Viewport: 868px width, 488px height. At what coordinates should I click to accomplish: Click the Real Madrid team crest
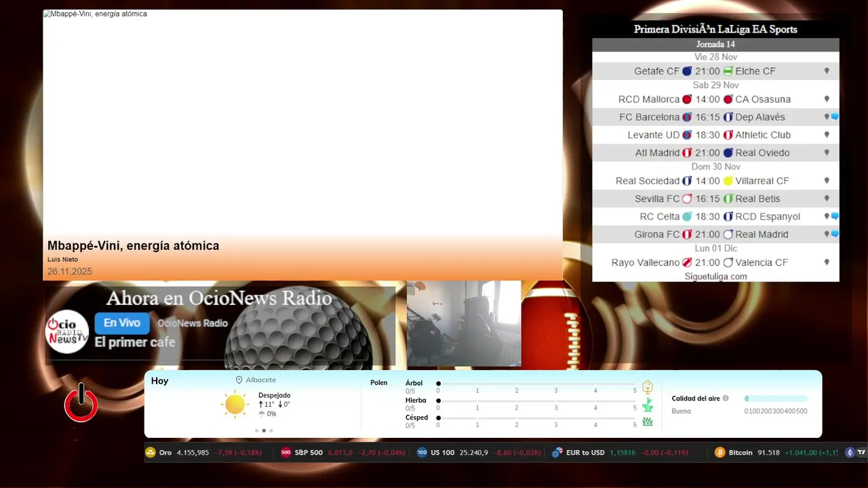[x=728, y=235]
